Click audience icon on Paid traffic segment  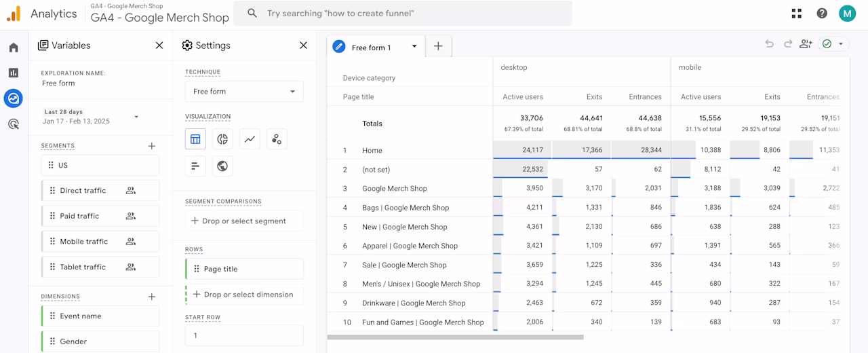click(x=131, y=216)
